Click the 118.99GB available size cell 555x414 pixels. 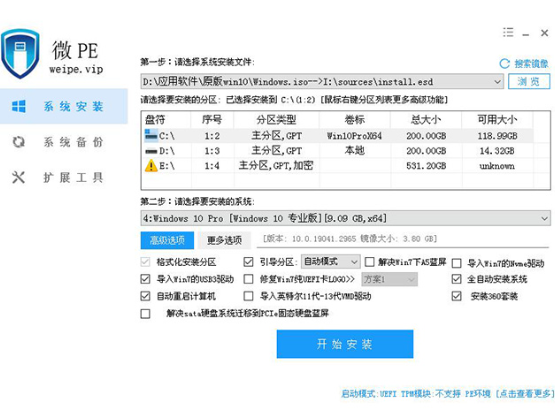pos(497,136)
